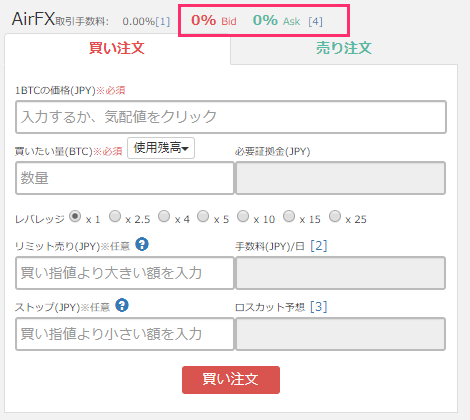Choose x 15 leverage option

[289, 216]
